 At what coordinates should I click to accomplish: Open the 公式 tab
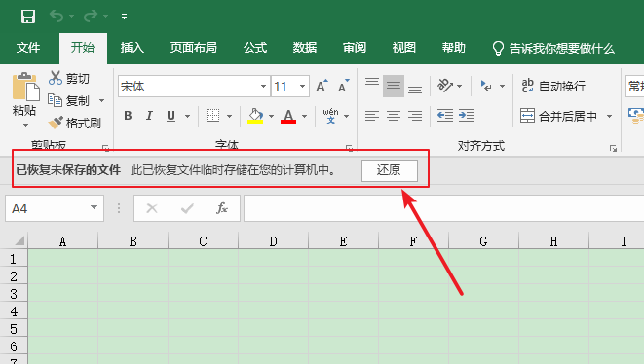(255, 48)
